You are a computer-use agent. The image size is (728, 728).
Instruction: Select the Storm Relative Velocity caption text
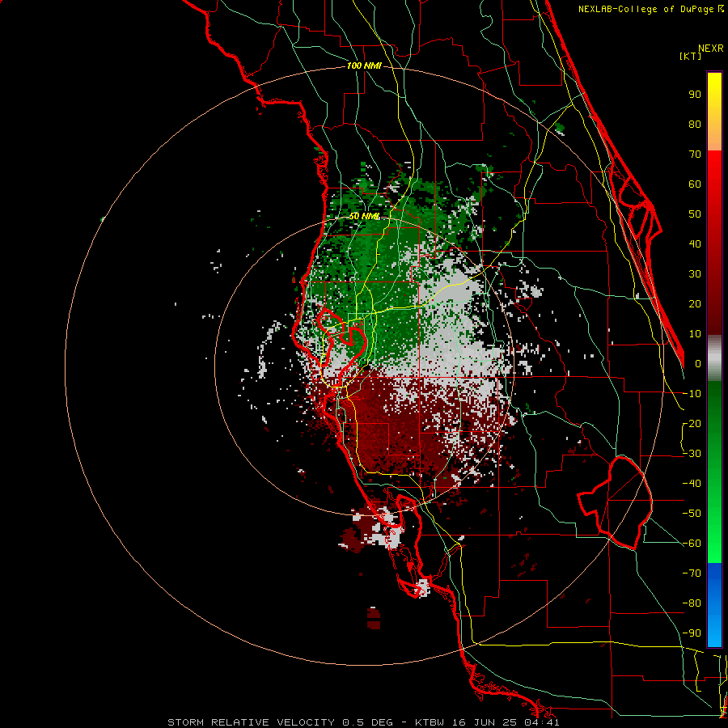363,722
